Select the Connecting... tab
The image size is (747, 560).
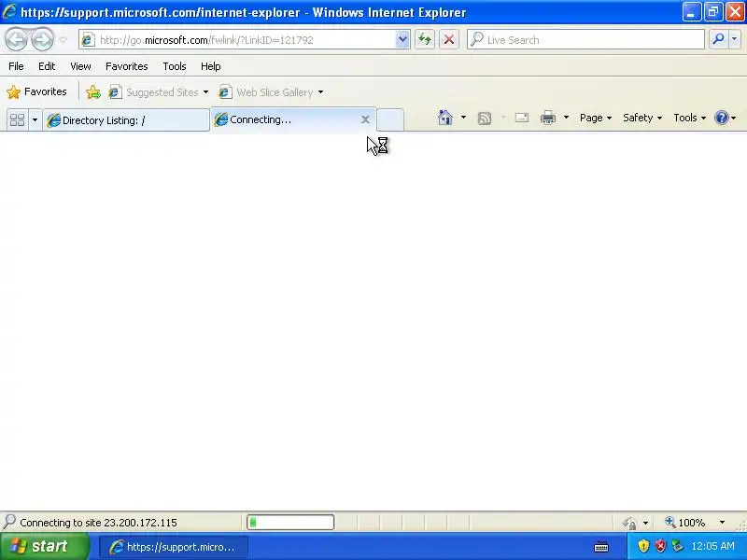pos(286,119)
